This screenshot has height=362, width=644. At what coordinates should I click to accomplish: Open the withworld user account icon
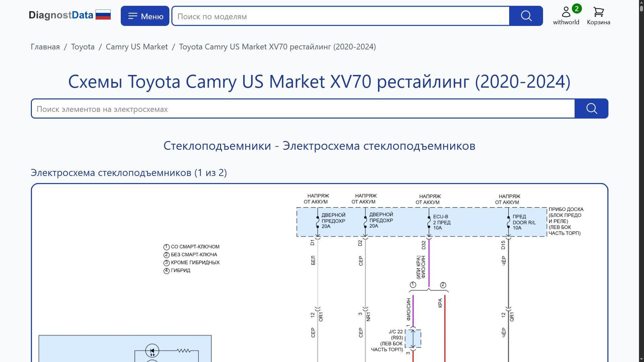point(566,16)
